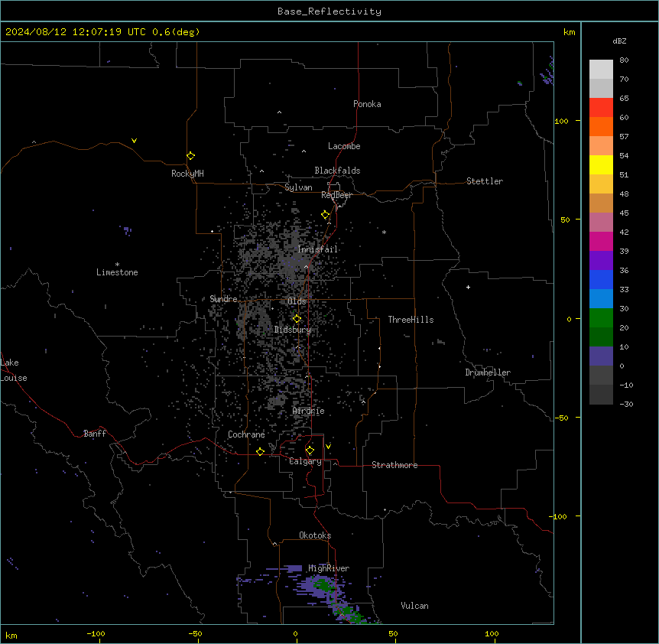Click the Ponoka city label

(x=367, y=104)
